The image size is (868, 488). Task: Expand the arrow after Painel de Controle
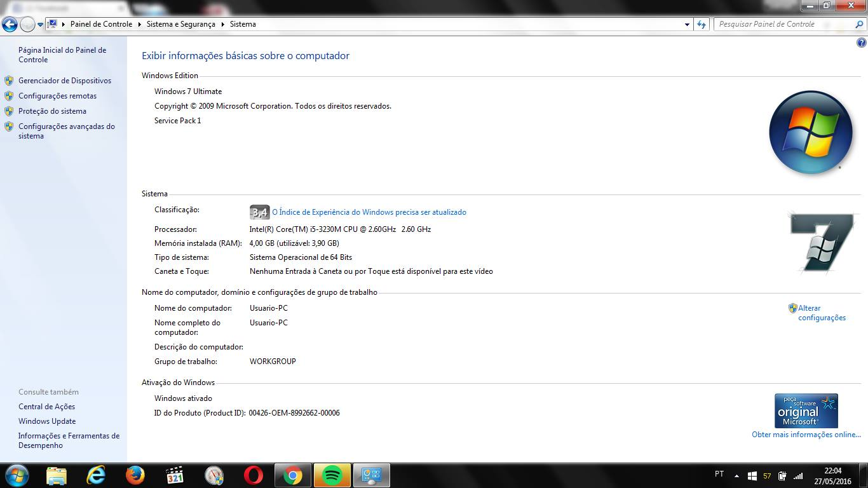click(x=140, y=24)
